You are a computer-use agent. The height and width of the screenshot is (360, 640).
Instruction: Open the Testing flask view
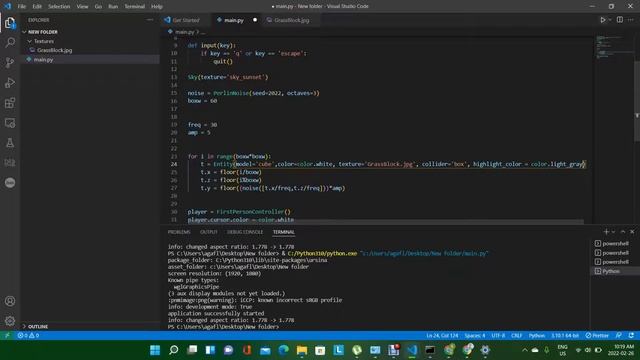pos(10,142)
